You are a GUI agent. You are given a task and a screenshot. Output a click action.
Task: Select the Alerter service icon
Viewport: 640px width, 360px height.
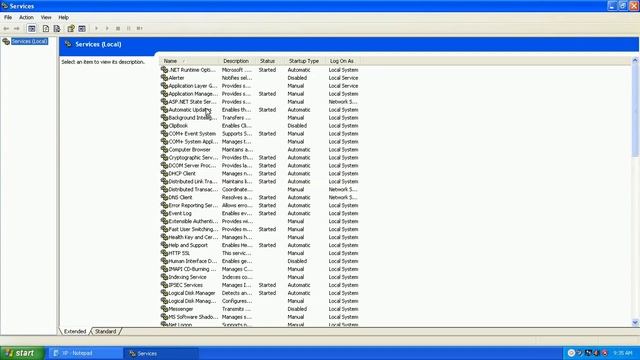164,78
